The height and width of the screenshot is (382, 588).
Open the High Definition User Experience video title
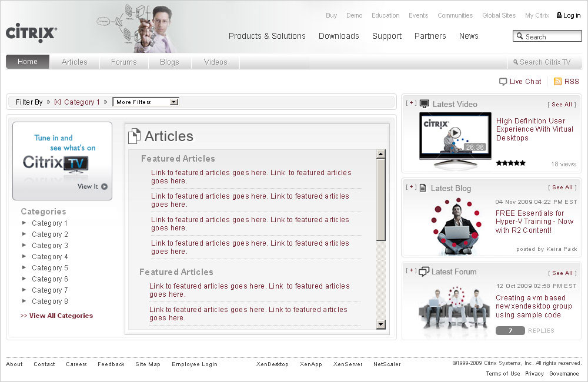534,129
